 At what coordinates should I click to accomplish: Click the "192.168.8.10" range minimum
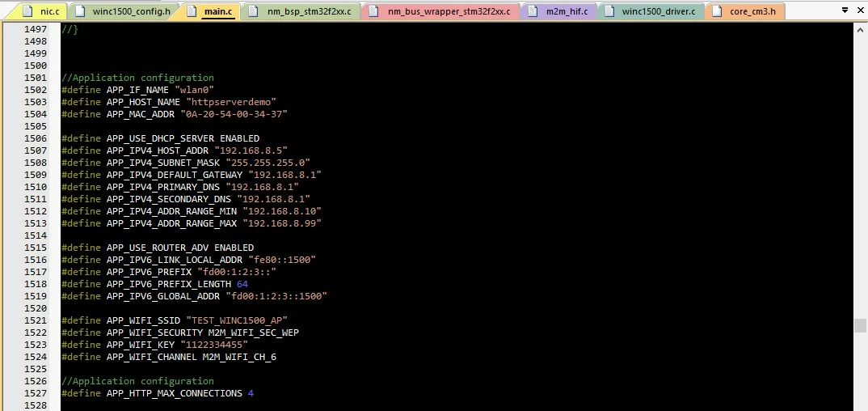pos(282,212)
